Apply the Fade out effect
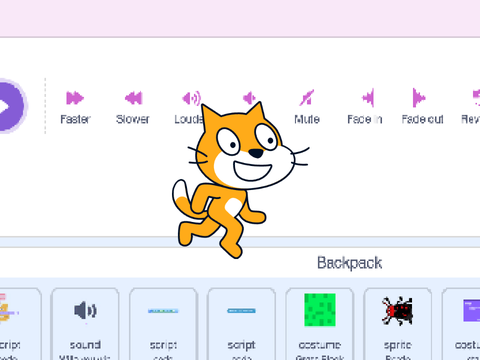This screenshot has width=480, height=360. coord(422,107)
